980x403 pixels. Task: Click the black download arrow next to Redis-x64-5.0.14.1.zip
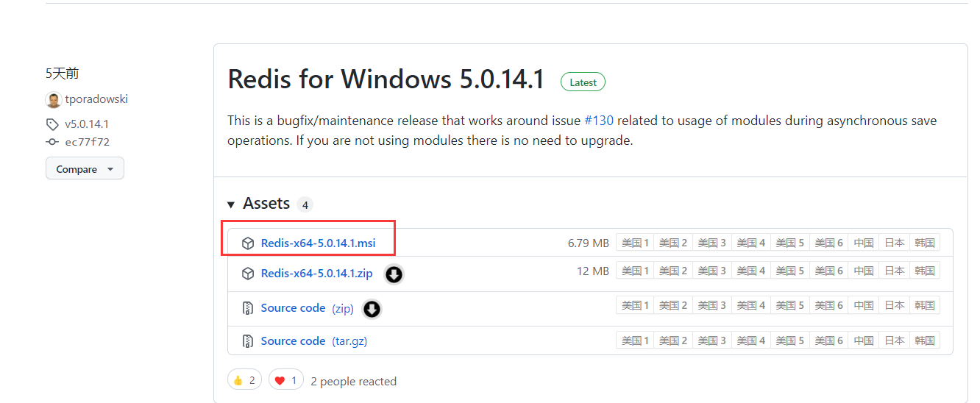[x=394, y=274]
